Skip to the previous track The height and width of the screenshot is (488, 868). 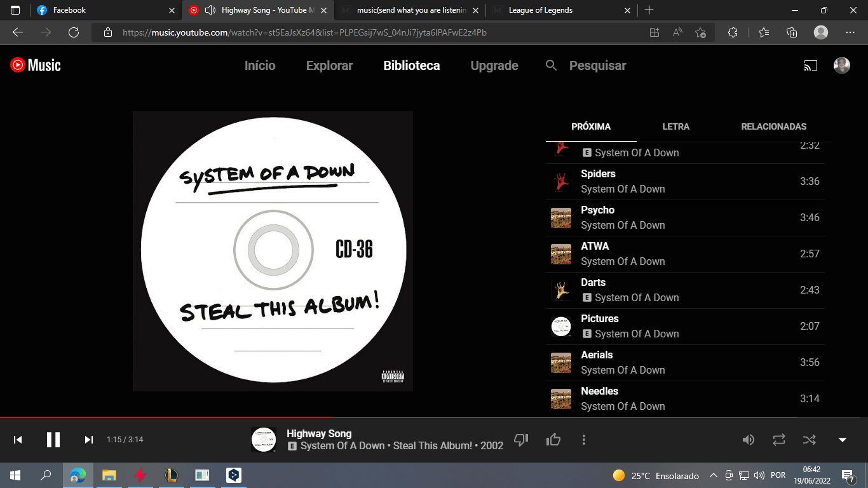tap(18, 440)
